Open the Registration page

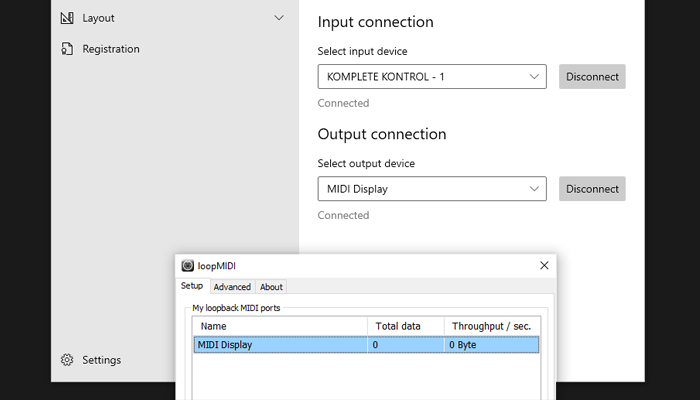pyautogui.click(x=175, y=49)
